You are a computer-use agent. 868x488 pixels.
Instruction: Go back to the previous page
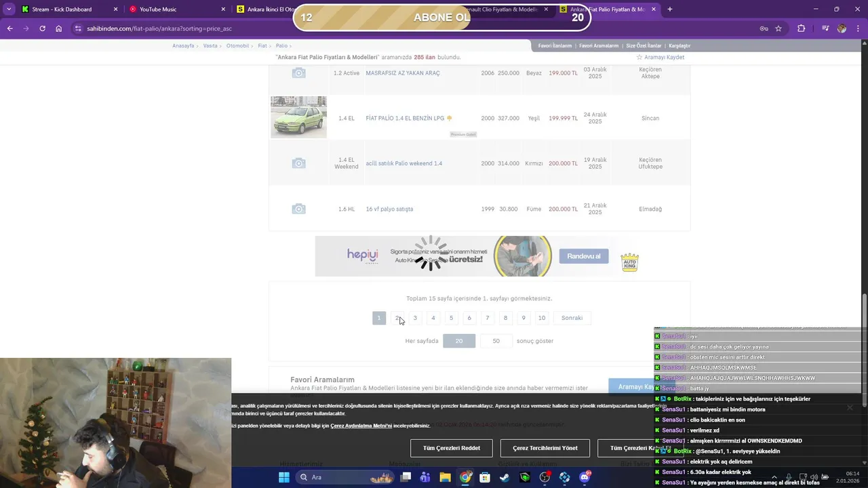point(9,28)
